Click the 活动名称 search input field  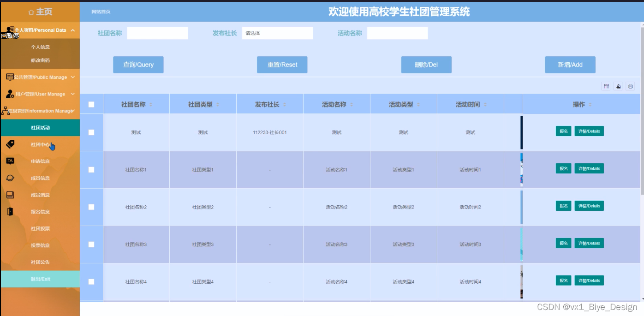click(398, 33)
